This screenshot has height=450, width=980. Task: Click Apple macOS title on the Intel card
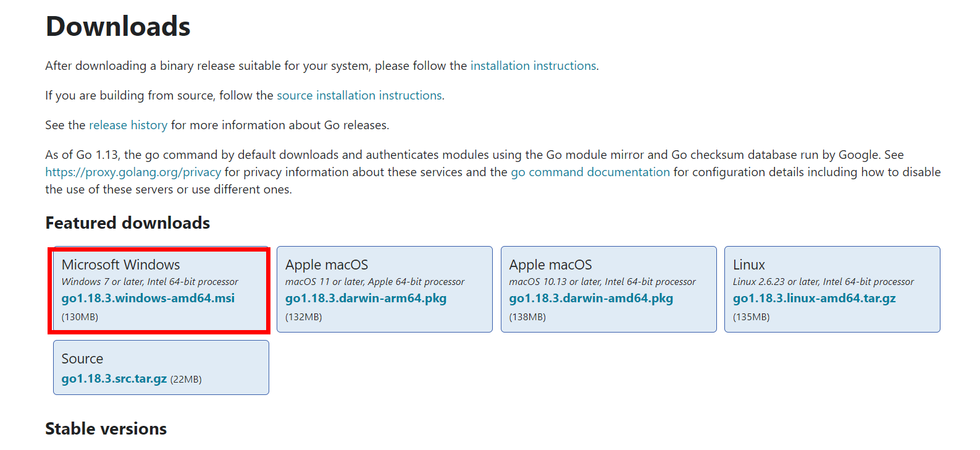coord(550,265)
